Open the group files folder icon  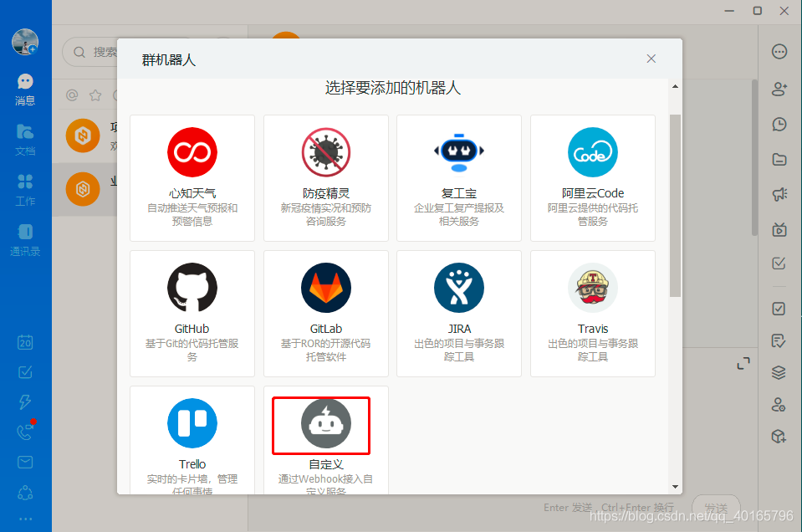click(779, 160)
